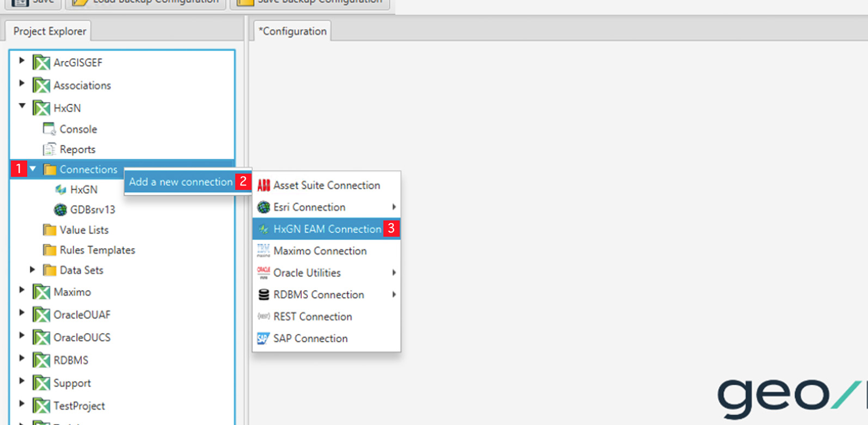Viewport: 868px width, 425px height.
Task: Click the RDBMS Connection database icon
Action: [264, 294]
